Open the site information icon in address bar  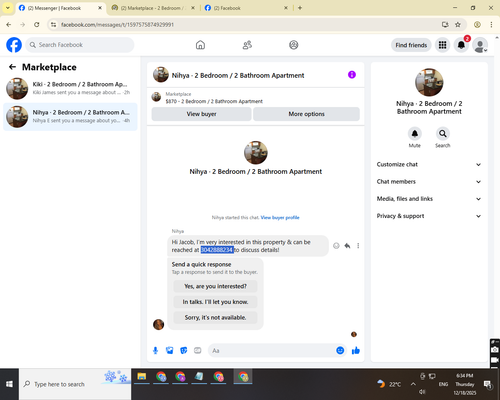click(53, 25)
